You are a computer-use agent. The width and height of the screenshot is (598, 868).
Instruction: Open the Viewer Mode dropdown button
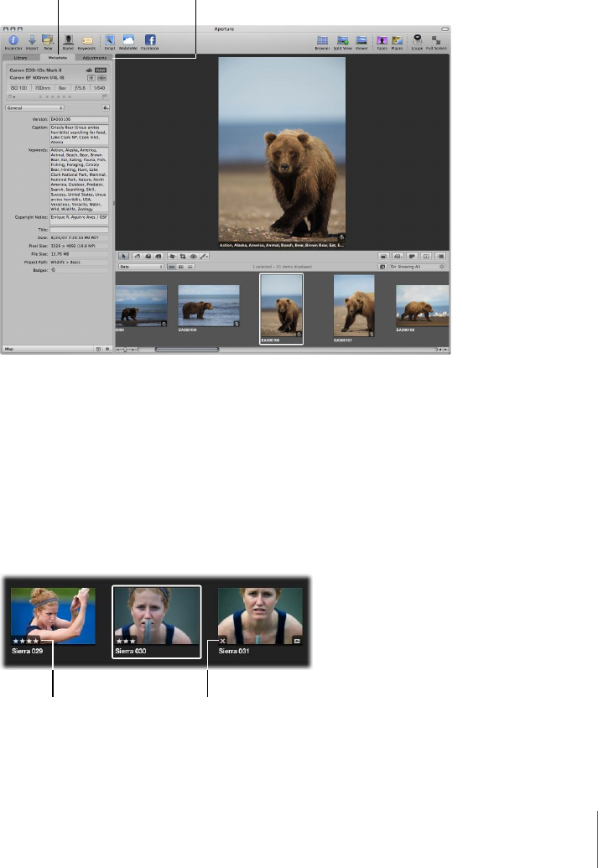398,257
